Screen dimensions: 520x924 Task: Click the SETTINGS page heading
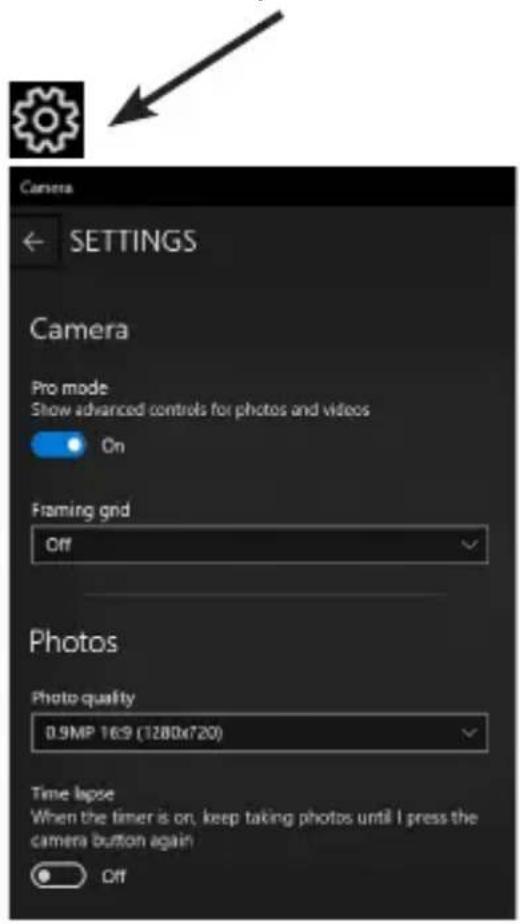pyautogui.click(x=133, y=242)
